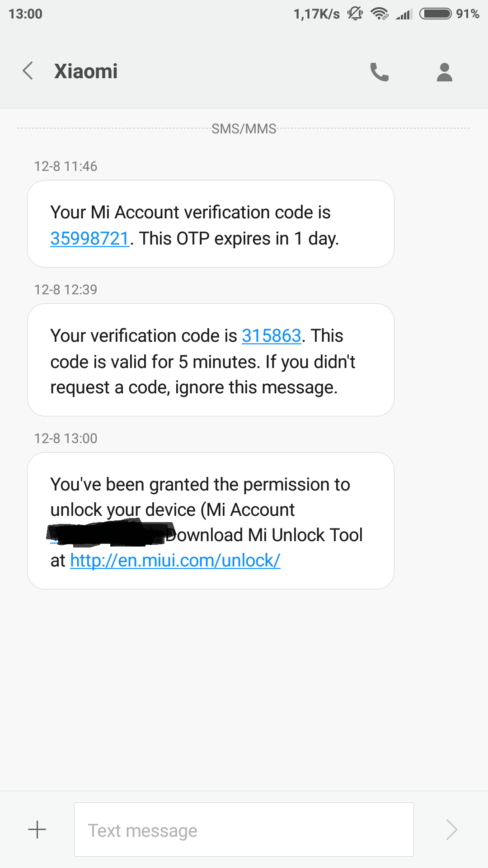Image resolution: width=488 pixels, height=868 pixels.
Task: Select the Mi Account OTP message bubble
Action: point(211,224)
